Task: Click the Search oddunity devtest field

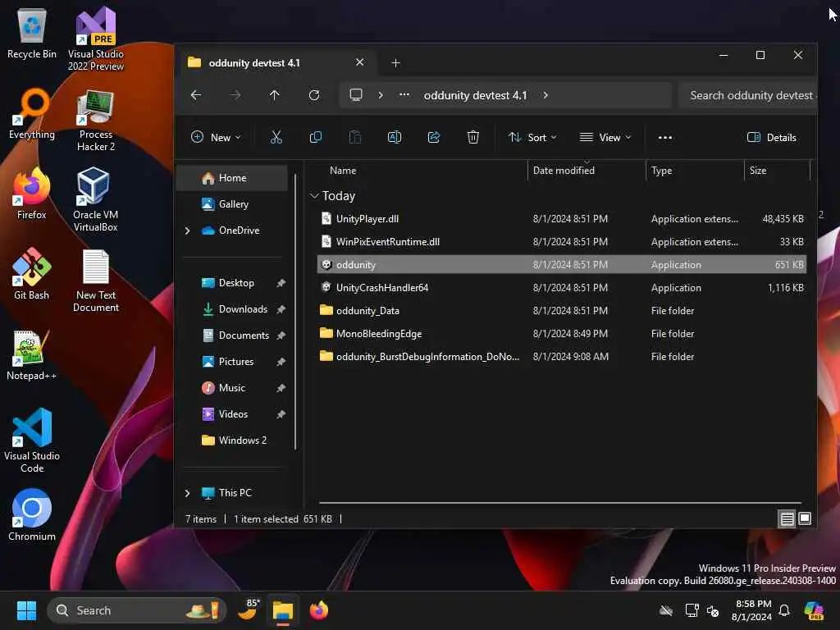Action: (748, 95)
